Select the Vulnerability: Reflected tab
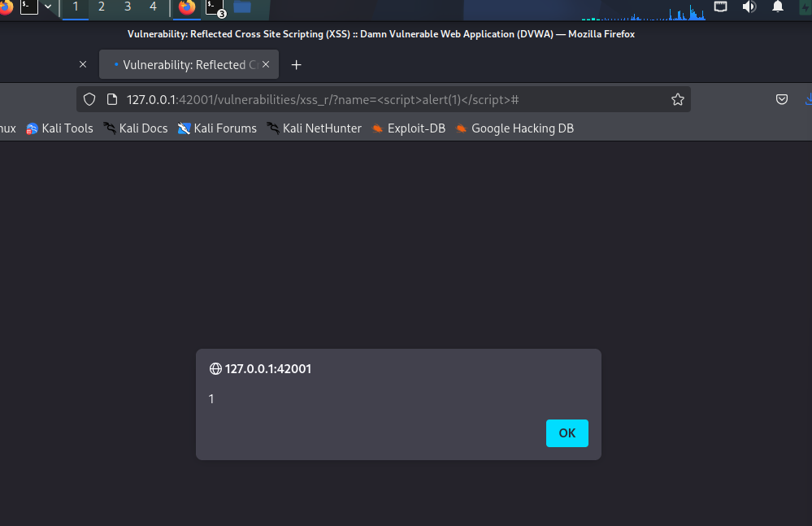Image resolution: width=812 pixels, height=526 pixels. 189,65
